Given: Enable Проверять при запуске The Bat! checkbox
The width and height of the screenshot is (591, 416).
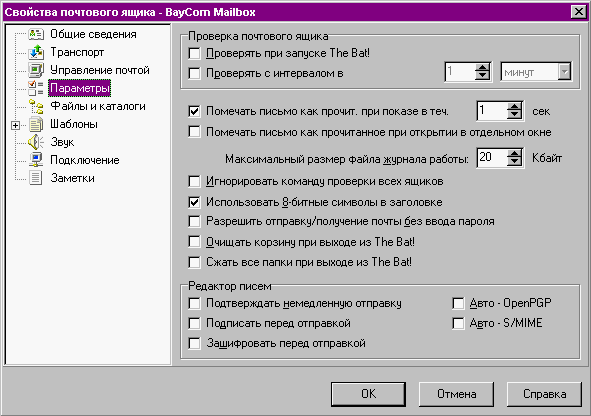Looking at the screenshot, I should [194, 53].
